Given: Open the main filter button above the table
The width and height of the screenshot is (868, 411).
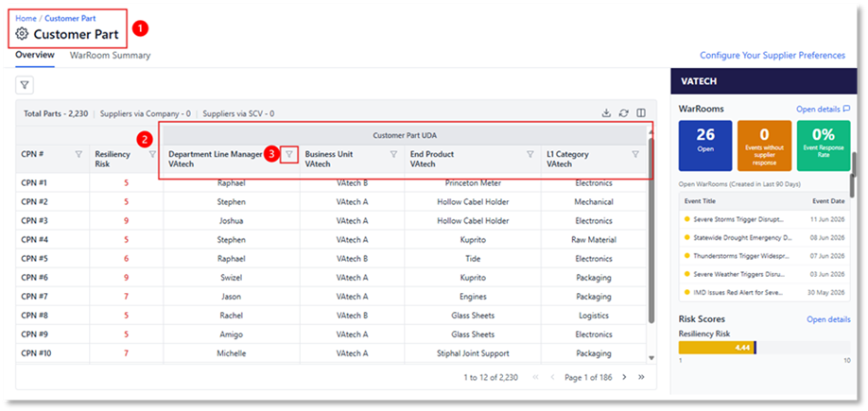Looking at the screenshot, I should click(25, 85).
